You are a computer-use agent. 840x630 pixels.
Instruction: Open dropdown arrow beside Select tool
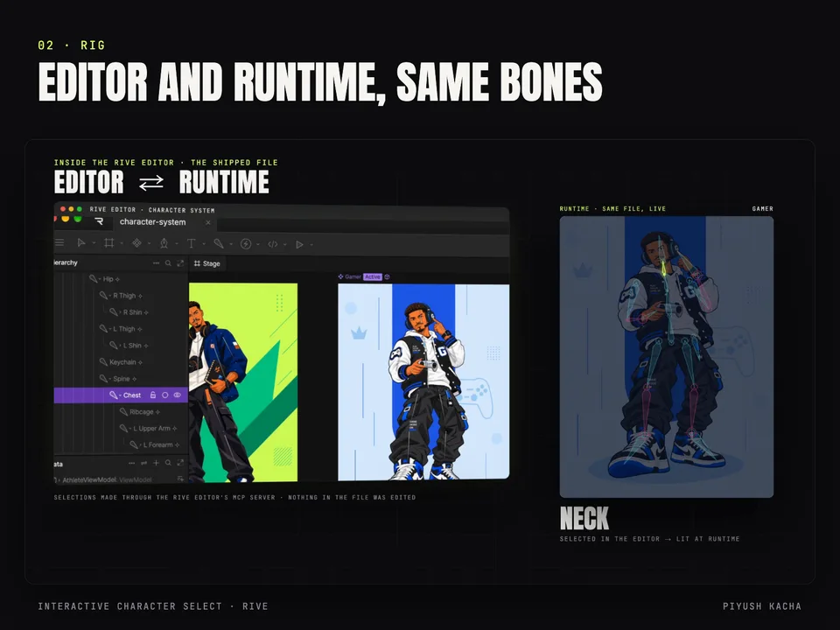pos(94,244)
